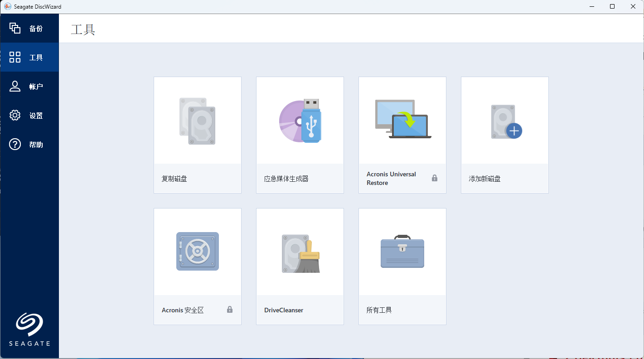Click the Seagate logo in the sidebar
The width and height of the screenshot is (644, 359).
point(29,330)
